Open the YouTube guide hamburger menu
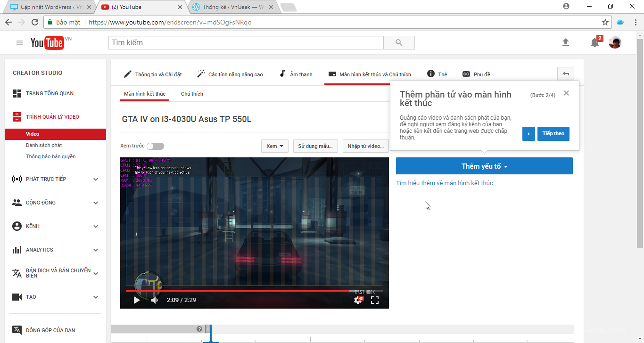 [x=19, y=43]
